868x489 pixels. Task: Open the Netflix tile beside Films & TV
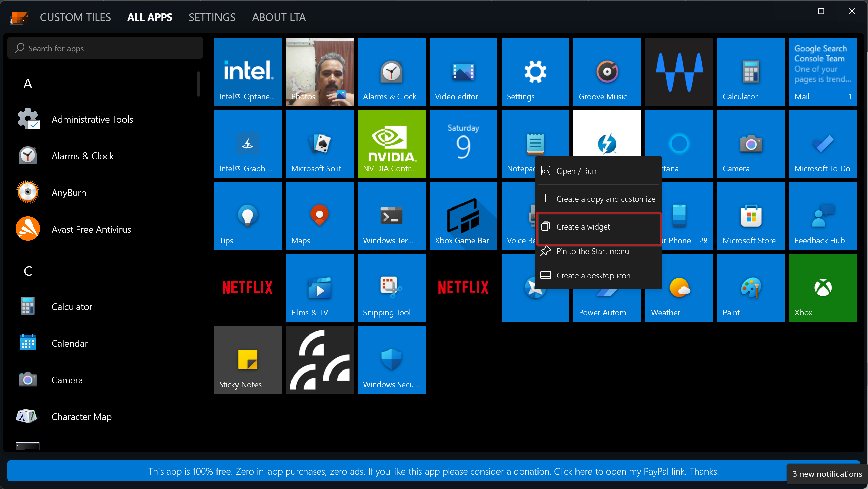[x=247, y=288]
